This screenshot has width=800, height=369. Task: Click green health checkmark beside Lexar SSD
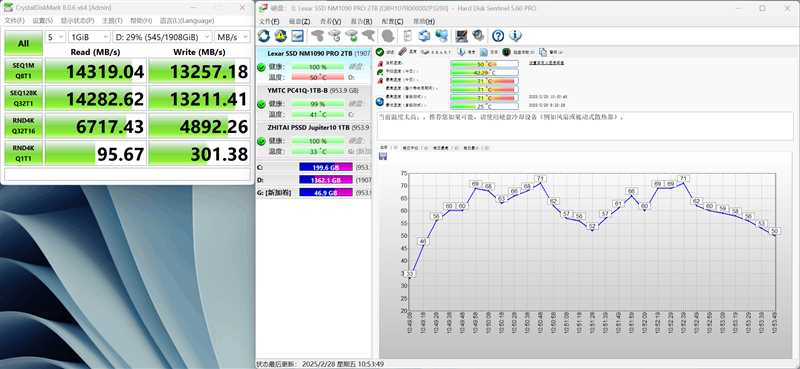(261, 67)
